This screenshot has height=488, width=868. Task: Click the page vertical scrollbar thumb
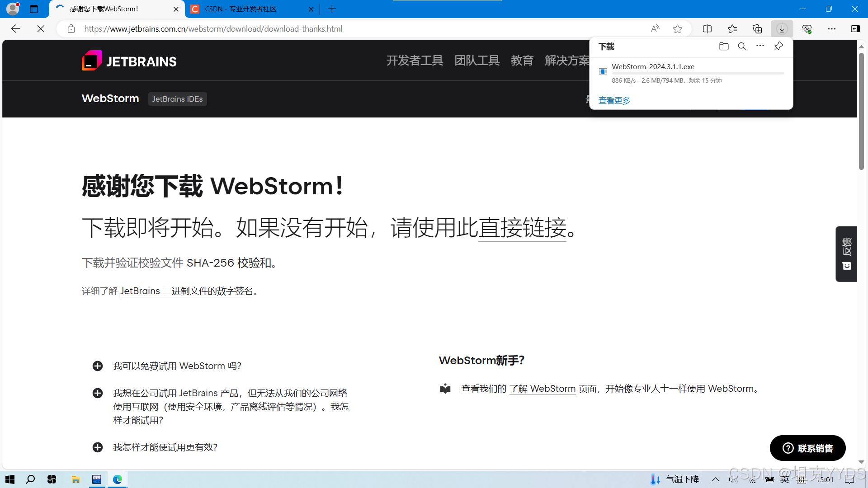[862, 111]
